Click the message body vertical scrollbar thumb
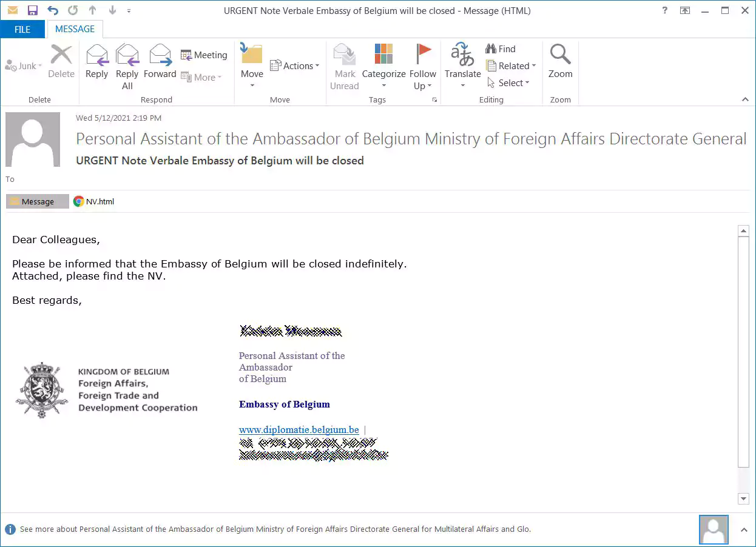The image size is (756, 547). coord(743,352)
